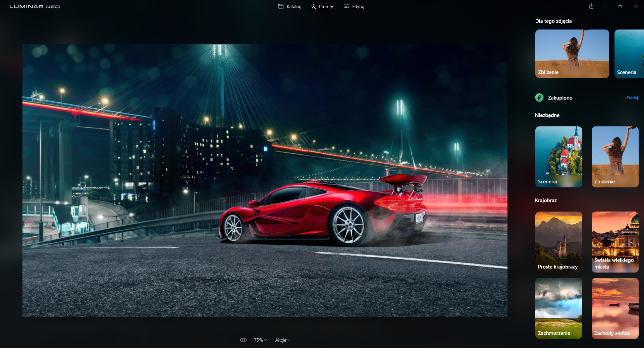644x348 pixels.
Task: Toggle the eye before/after preview icon
Action: point(244,340)
